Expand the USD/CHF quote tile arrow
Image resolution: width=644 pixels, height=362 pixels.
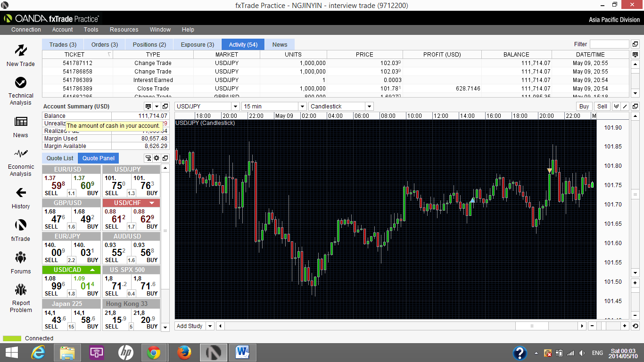coord(152,203)
